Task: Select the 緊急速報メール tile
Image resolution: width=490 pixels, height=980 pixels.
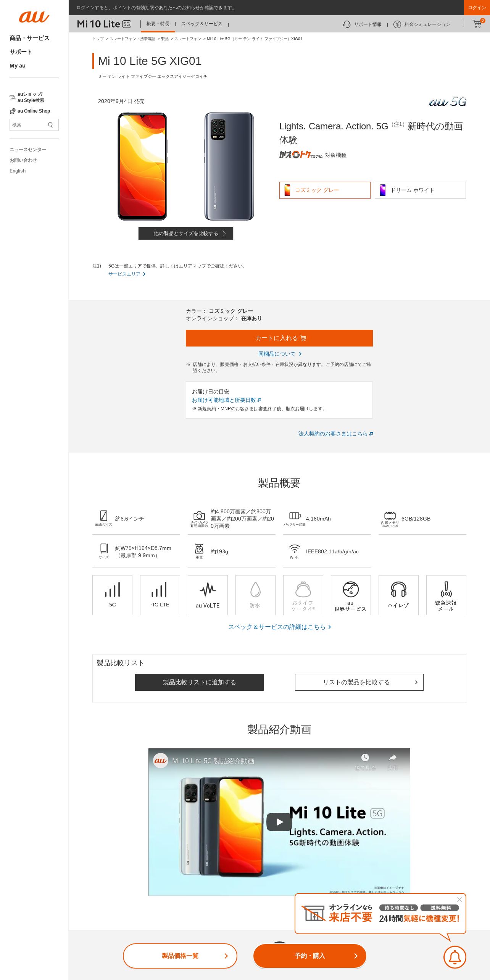Action: click(446, 595)
